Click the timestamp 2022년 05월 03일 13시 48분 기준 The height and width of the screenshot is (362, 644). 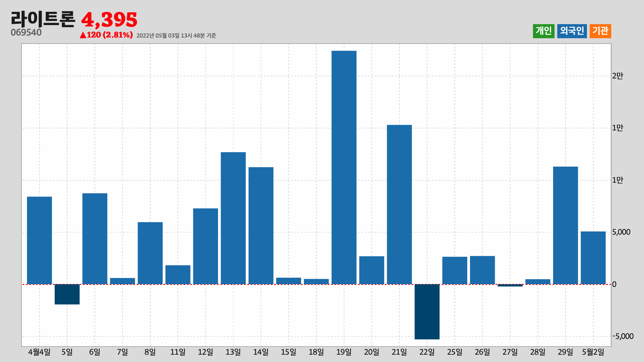[176, 36]
